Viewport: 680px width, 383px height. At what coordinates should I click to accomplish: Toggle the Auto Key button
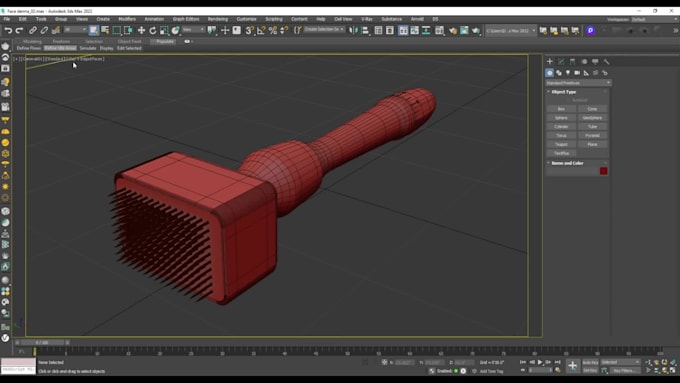click(590, 362)
